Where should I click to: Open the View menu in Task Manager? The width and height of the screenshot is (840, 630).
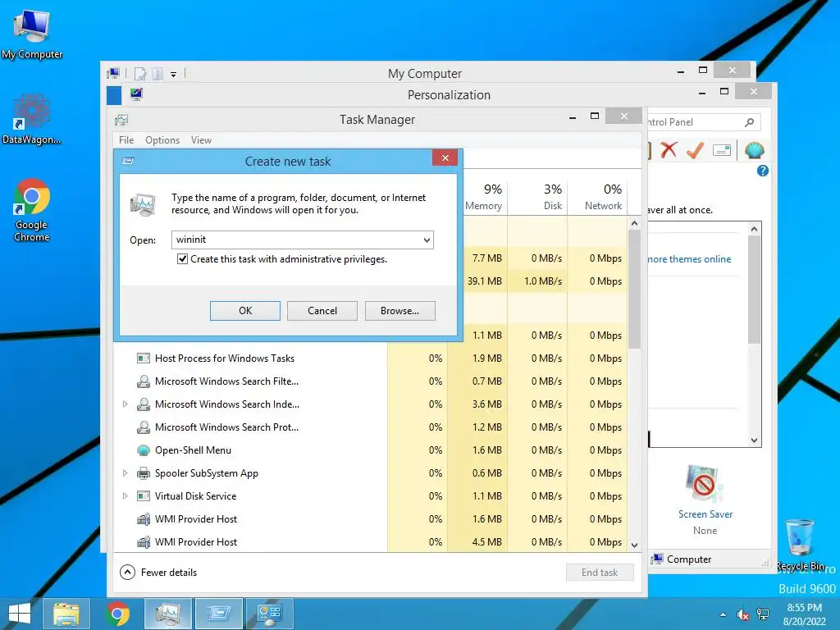click(x=202, y=140)
